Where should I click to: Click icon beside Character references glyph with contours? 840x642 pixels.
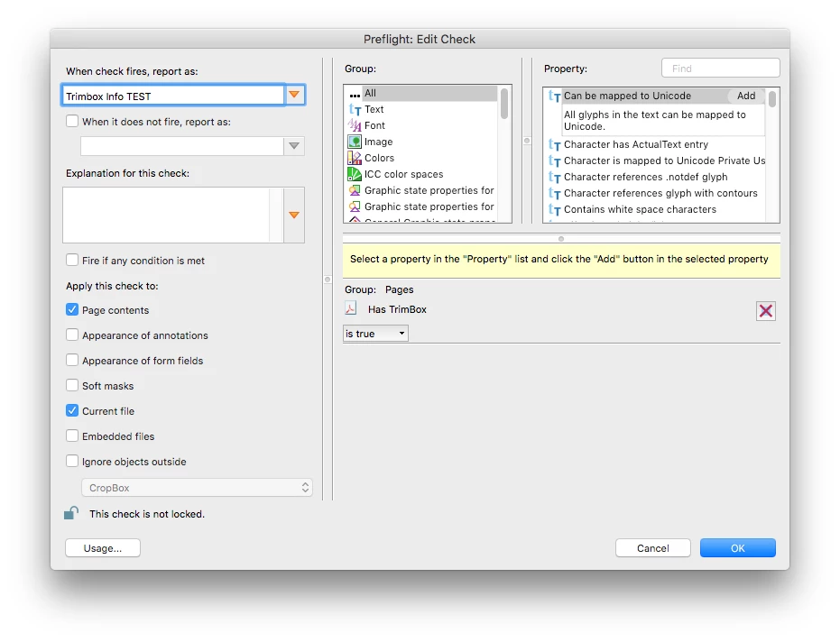[555, 193]
